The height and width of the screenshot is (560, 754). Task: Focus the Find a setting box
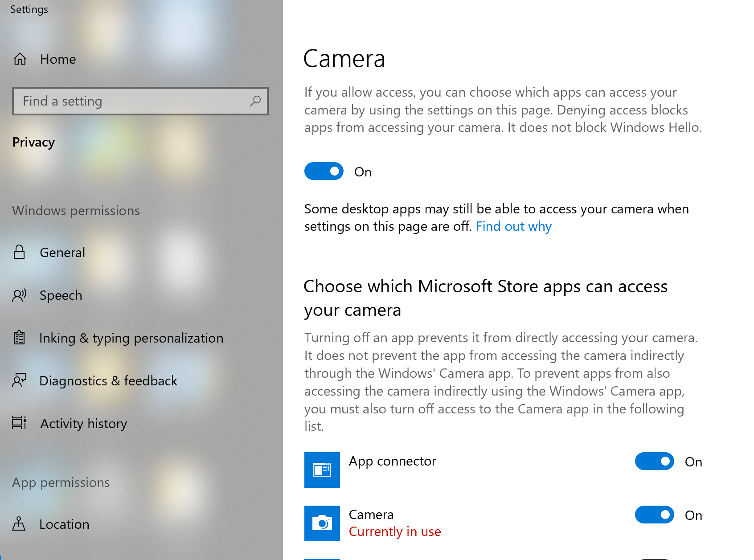tap(140, 101)
